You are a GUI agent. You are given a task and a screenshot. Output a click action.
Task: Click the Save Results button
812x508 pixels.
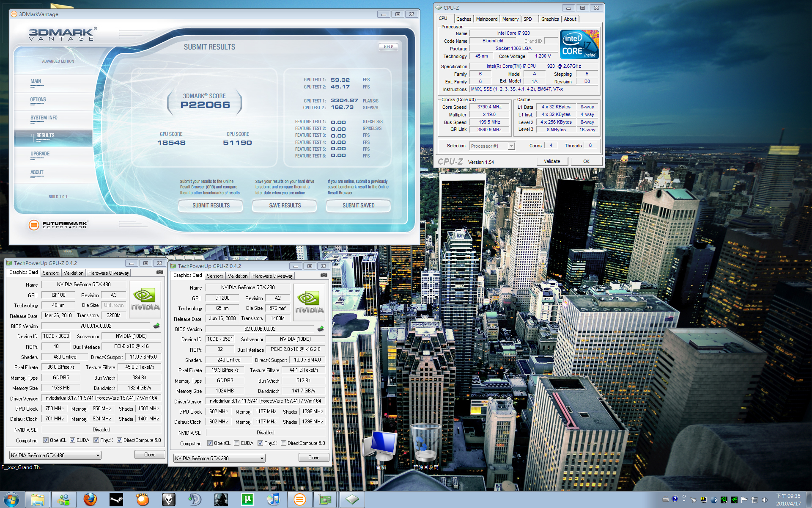285,206
